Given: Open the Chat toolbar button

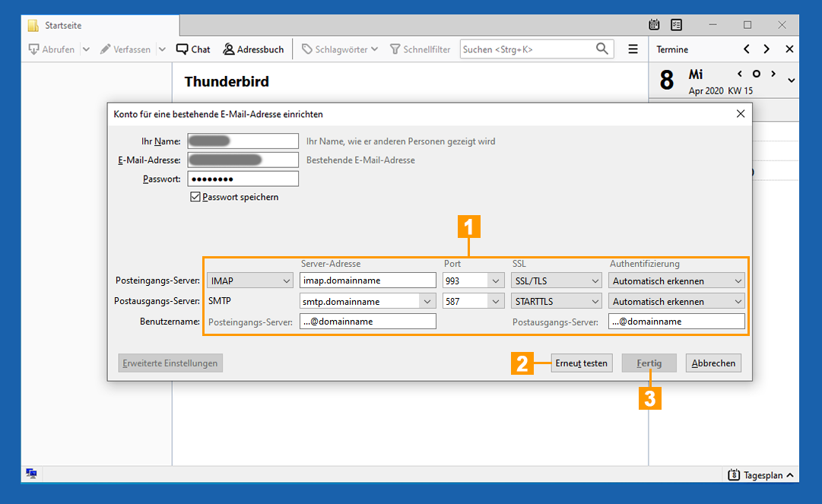Looking at the screenshot, I should [193, 49].
